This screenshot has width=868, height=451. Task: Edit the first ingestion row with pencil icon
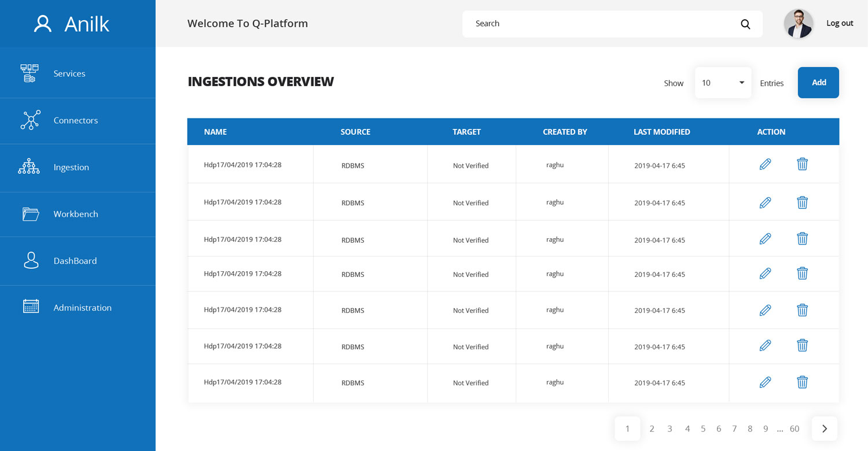click(765, 164)
